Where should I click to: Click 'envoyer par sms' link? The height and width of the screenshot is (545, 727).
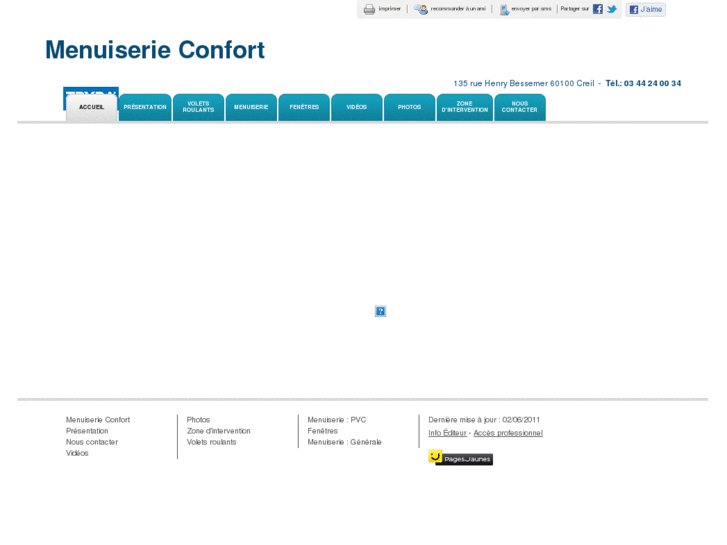coord(531,9)
